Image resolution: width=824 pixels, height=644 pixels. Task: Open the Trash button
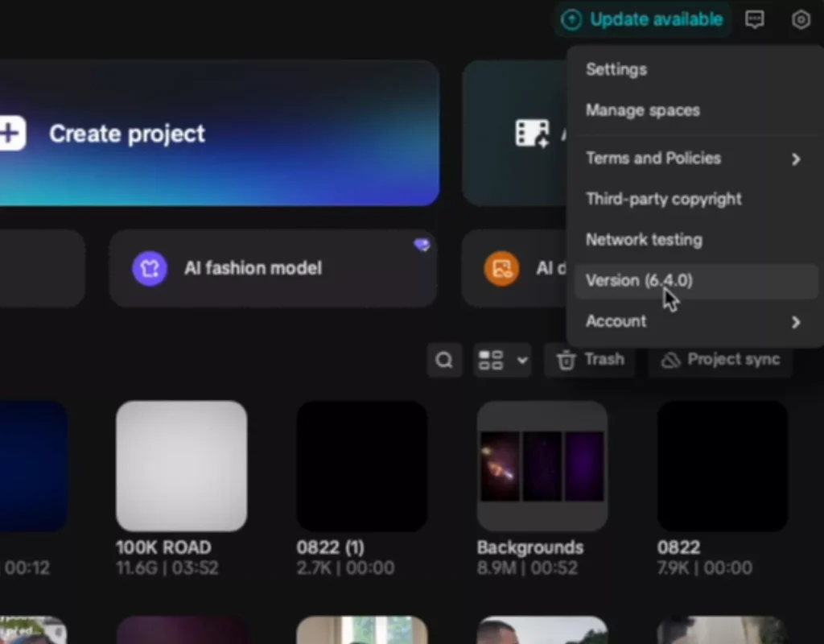click(x=591, y=360)
